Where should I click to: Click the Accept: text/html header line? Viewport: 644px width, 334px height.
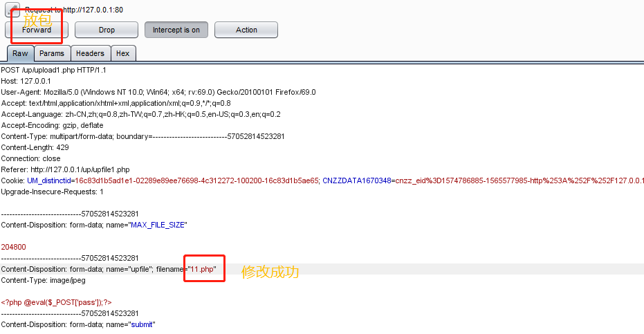(x=116, y=103)
